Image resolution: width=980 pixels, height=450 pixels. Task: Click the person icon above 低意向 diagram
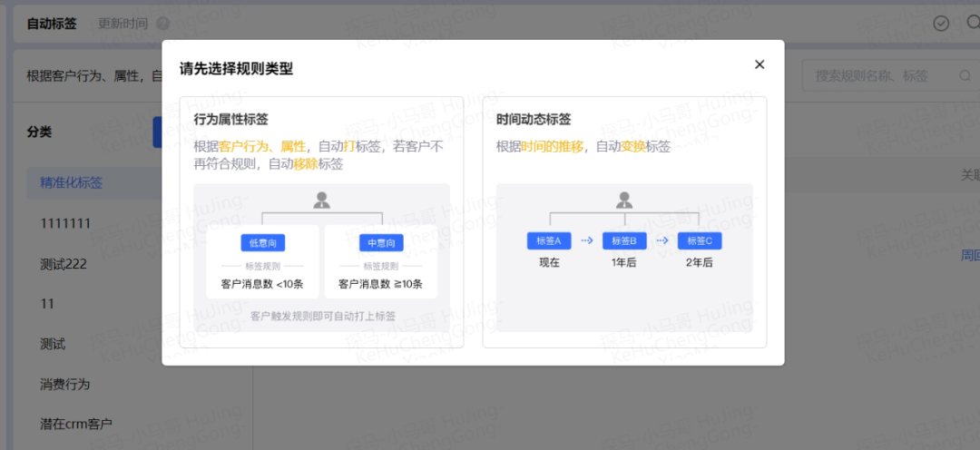pos(322,201)
